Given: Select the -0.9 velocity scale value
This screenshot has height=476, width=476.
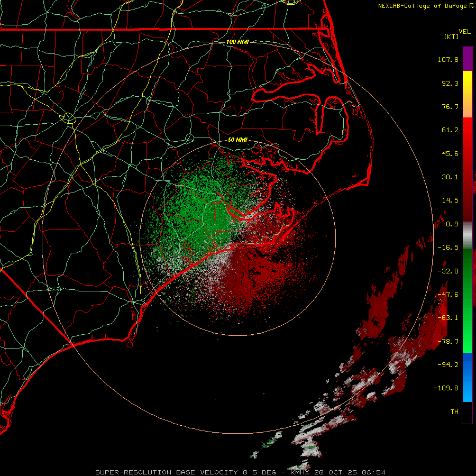Looking at the screenshot, I should [450, 224].
